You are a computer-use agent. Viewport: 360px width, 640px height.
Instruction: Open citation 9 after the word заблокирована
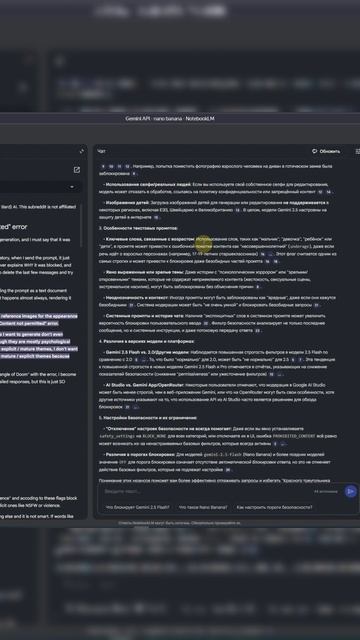click(x=133, y=174)
